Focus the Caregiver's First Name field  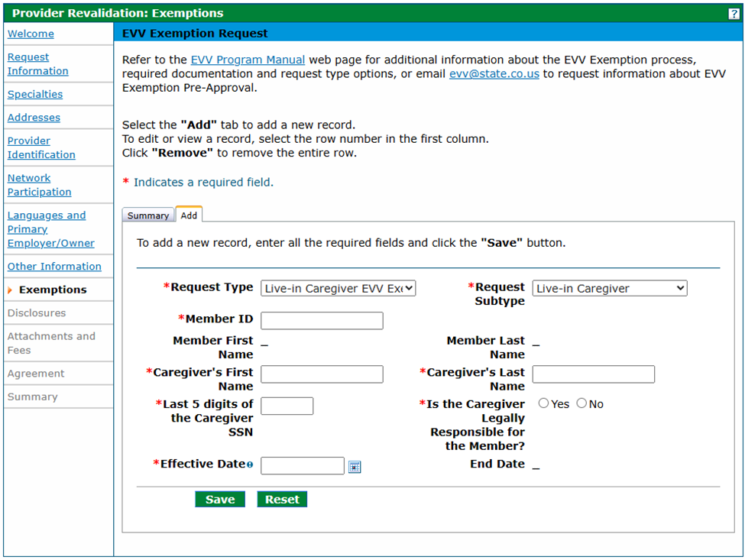[x=322, y=374]
